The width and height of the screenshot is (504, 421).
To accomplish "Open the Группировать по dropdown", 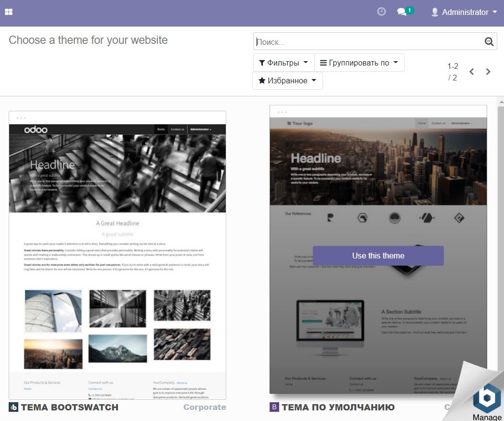I will (360, 63).
